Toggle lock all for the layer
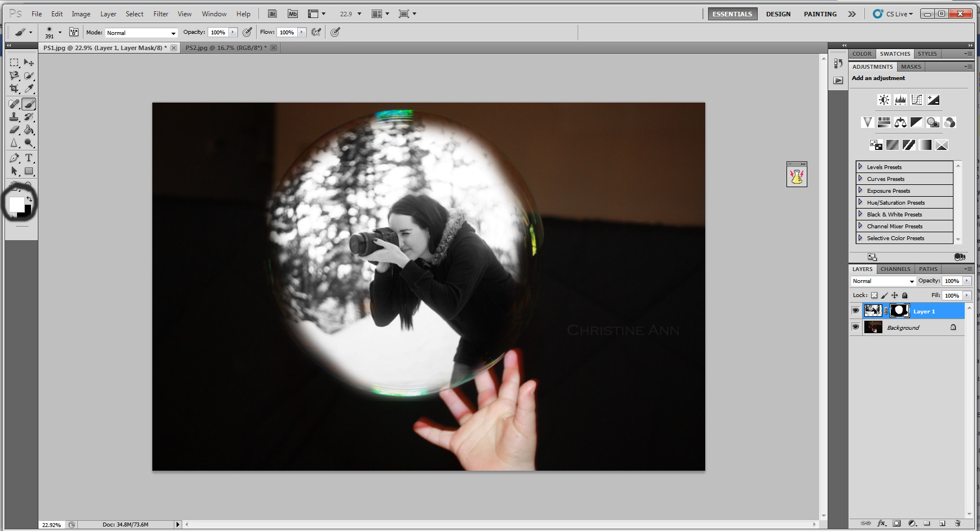Viewport: 980px width, 531px height. point(905,295)
